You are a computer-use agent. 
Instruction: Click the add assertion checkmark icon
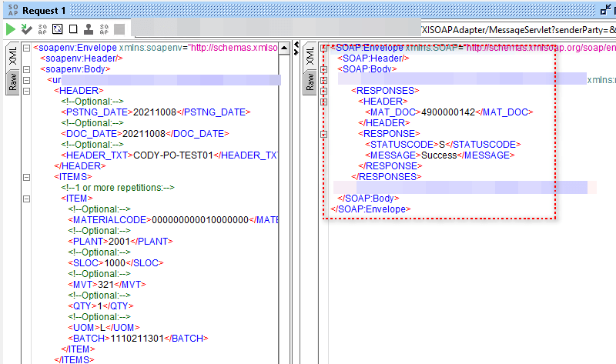tap(27, 29)
